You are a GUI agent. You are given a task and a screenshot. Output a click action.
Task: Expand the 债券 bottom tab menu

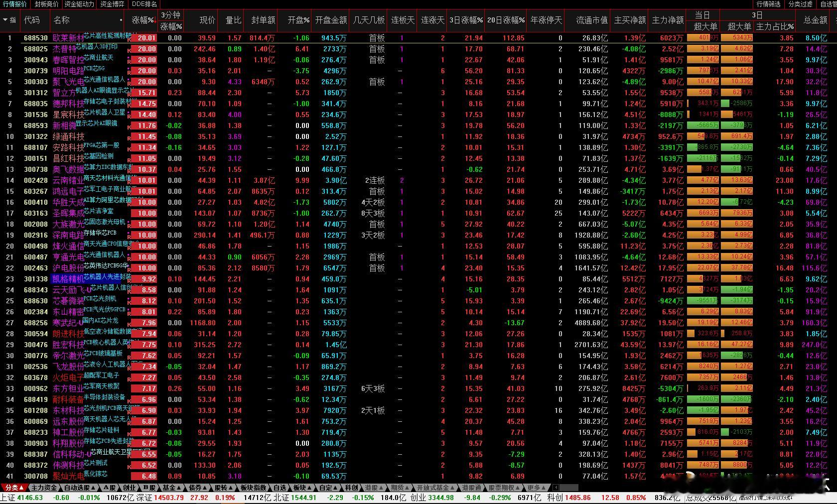pyautogui.click(x=197, y=488)
